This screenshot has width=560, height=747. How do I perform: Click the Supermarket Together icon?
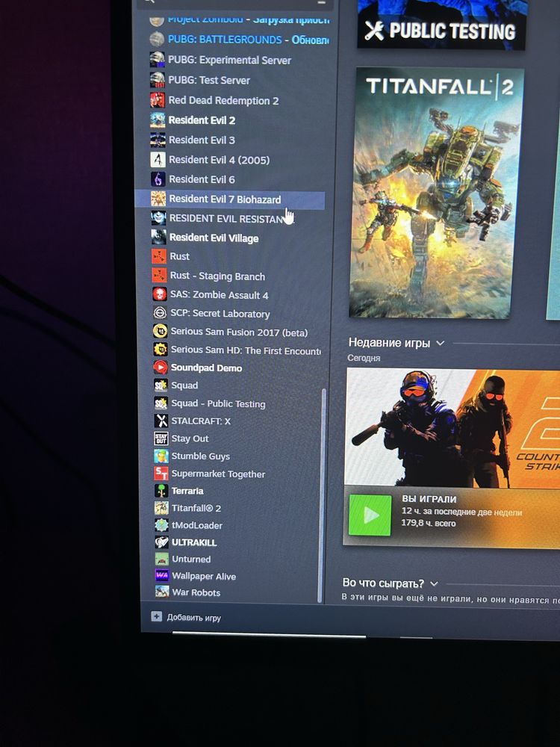(x=161, y=474)
